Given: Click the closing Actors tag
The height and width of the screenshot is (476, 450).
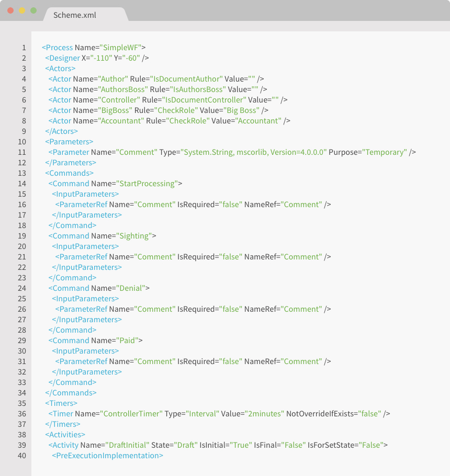Looking at the screenshot, I should [62, 131].
